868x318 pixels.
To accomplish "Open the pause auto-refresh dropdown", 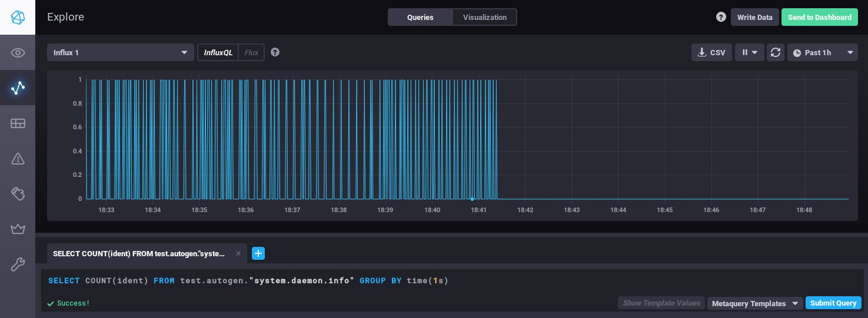I will pos(750,52).
